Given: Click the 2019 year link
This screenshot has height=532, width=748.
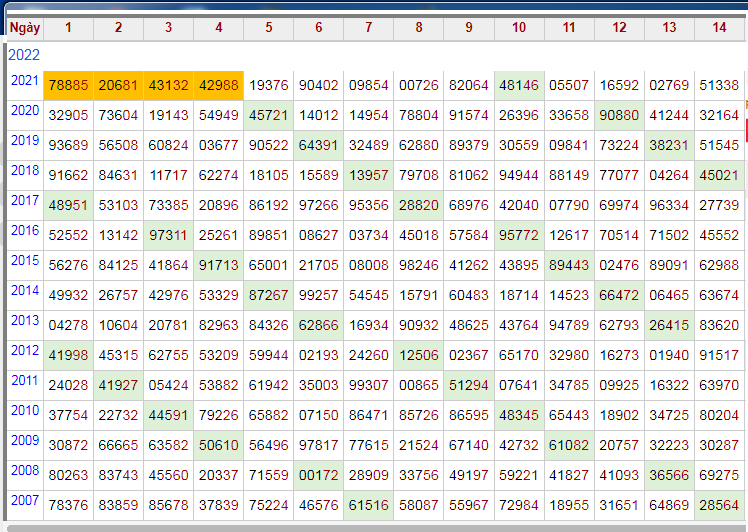Looking at the screenshot, I should click(x=24, y=141).
